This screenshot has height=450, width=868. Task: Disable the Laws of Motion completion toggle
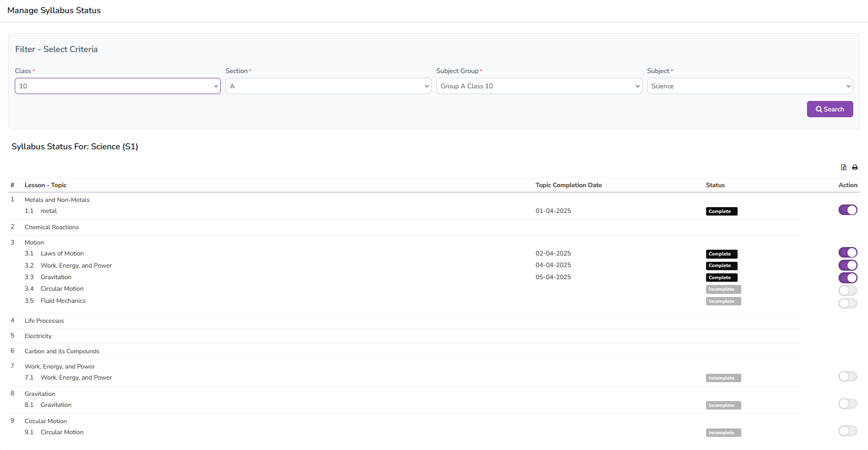click(847, 253)
